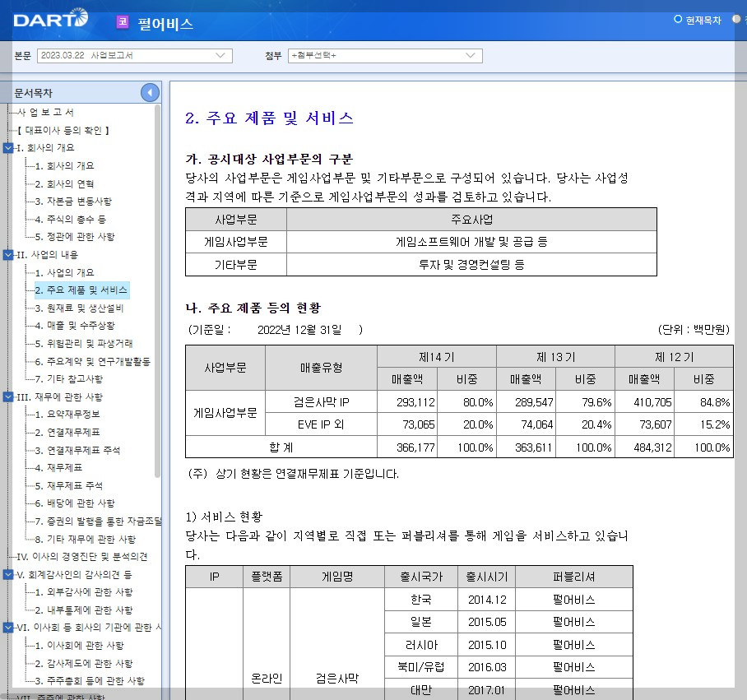The width and height of the screenshot is (747, 700).
Task: Select 6. 주요계약 및 연구개발활동
Action: coord(92,362)
